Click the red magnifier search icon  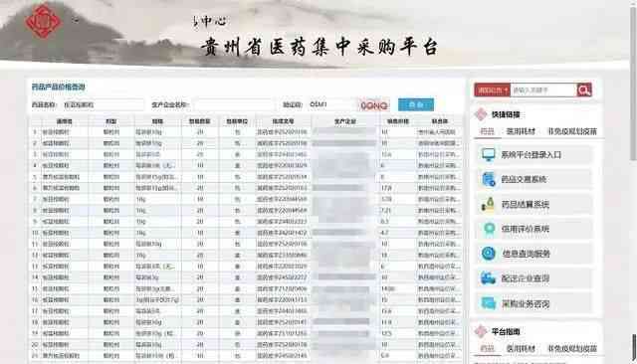(584, 91)
